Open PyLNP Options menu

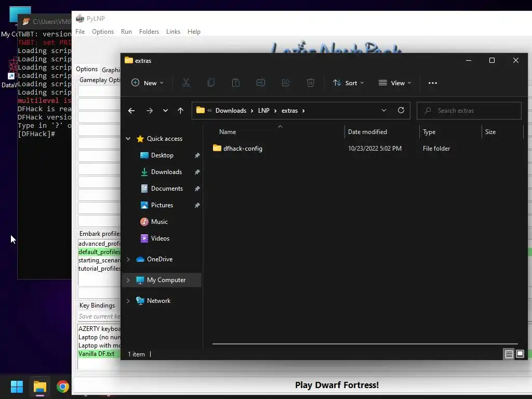pyautogui.click(x=103, y=32)
